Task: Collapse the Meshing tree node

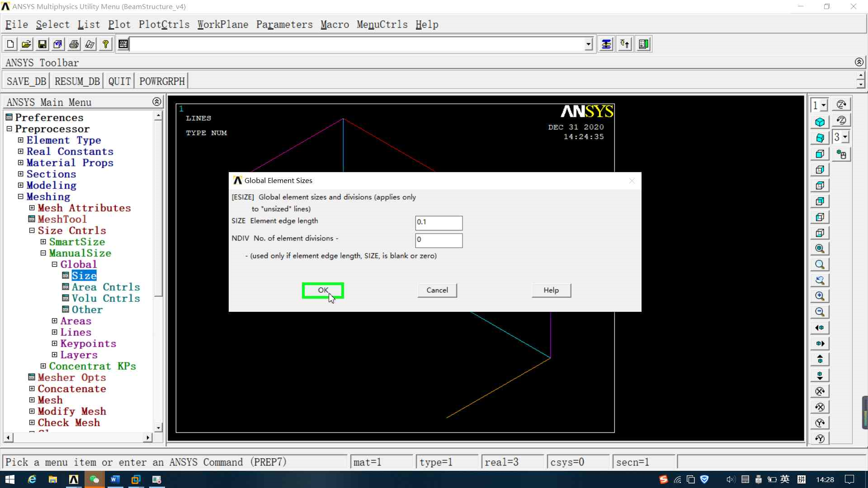Action: point(20,197)
